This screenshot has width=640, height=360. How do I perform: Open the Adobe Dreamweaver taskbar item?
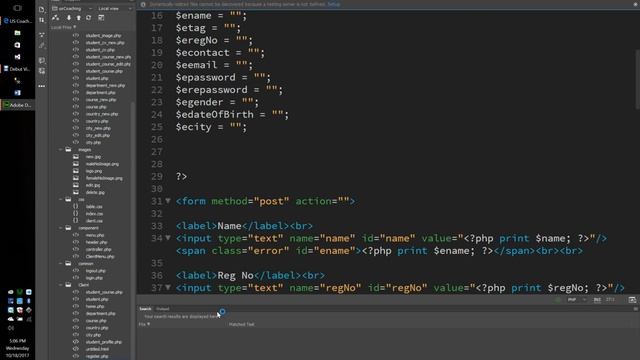click(x=18, y=105)
